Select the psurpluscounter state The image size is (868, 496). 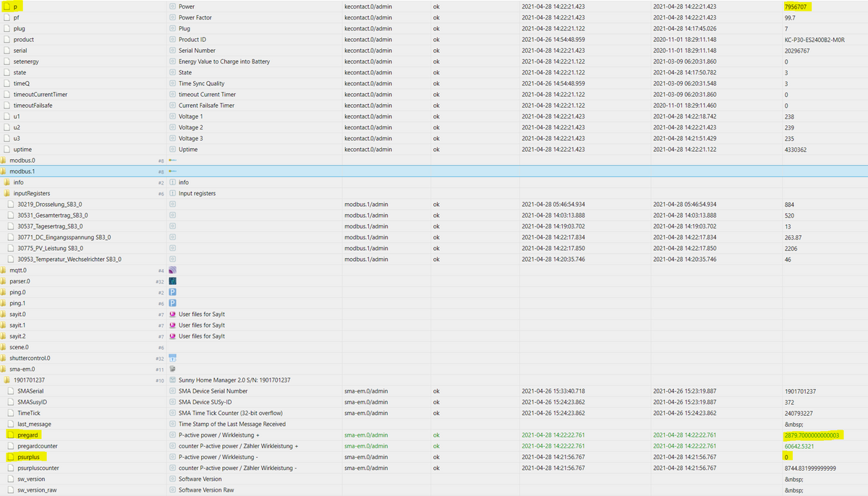[x=38, y=468]
